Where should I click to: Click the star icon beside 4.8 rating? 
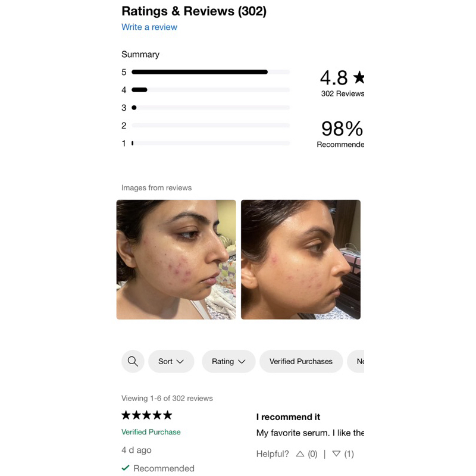[x=359, y=77]
